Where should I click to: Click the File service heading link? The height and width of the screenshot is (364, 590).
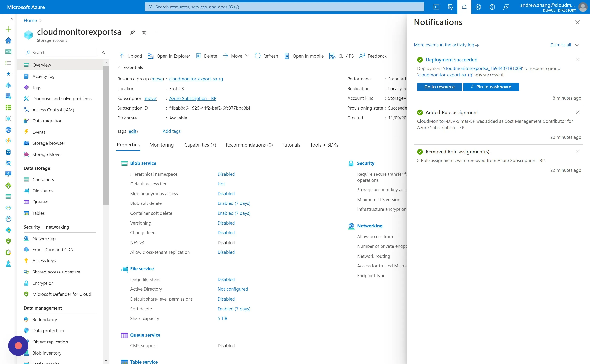142,269
